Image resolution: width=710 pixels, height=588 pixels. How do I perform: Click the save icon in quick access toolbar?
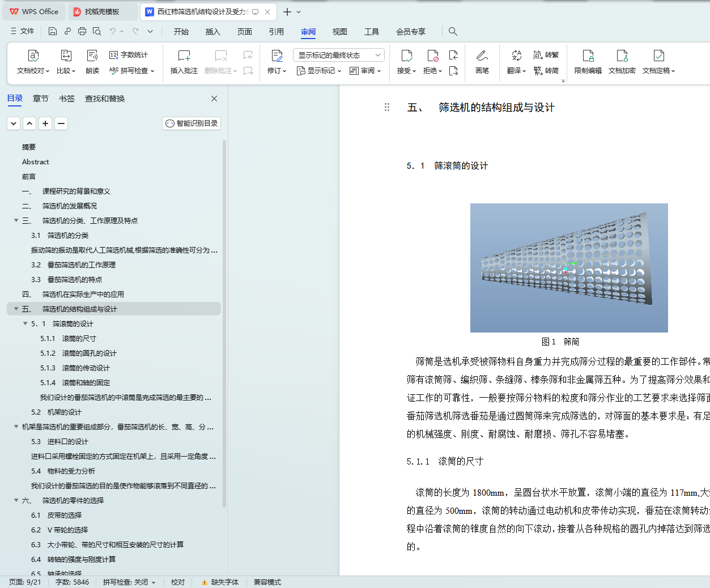point(53,31)
